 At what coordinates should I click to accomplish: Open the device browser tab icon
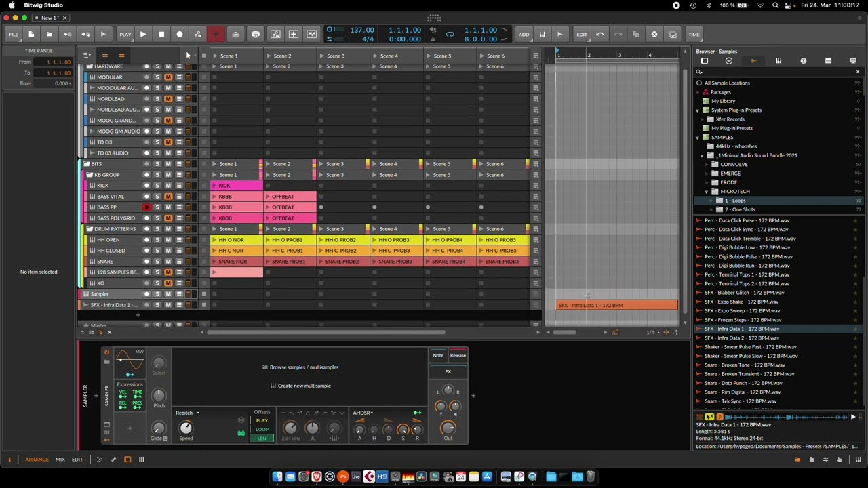(729, 61)
